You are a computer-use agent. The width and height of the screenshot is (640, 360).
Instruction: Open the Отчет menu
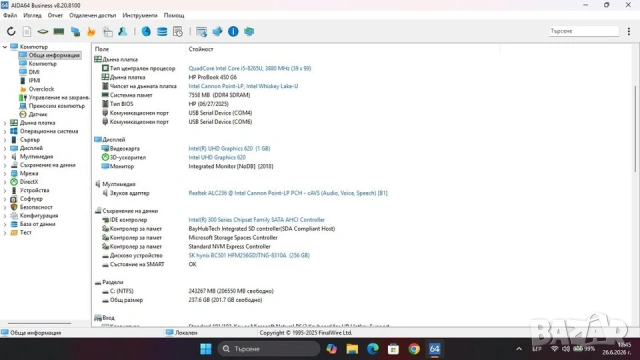click(55, 16)
